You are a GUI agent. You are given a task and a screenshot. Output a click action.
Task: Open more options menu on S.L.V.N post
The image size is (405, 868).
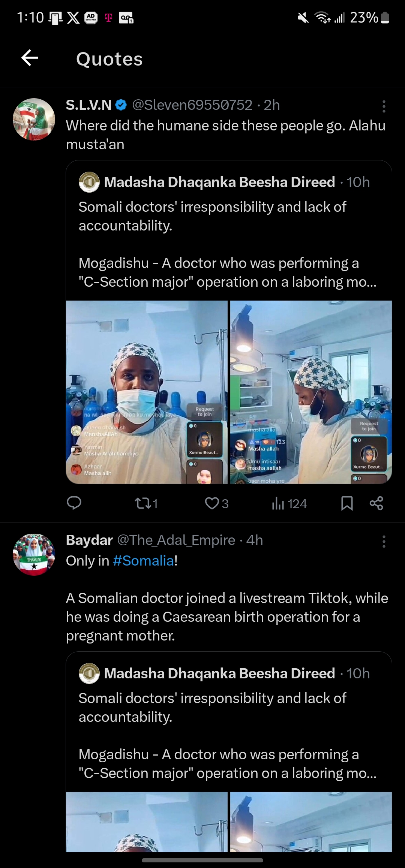pyautogui.click(x=384, y=106)
